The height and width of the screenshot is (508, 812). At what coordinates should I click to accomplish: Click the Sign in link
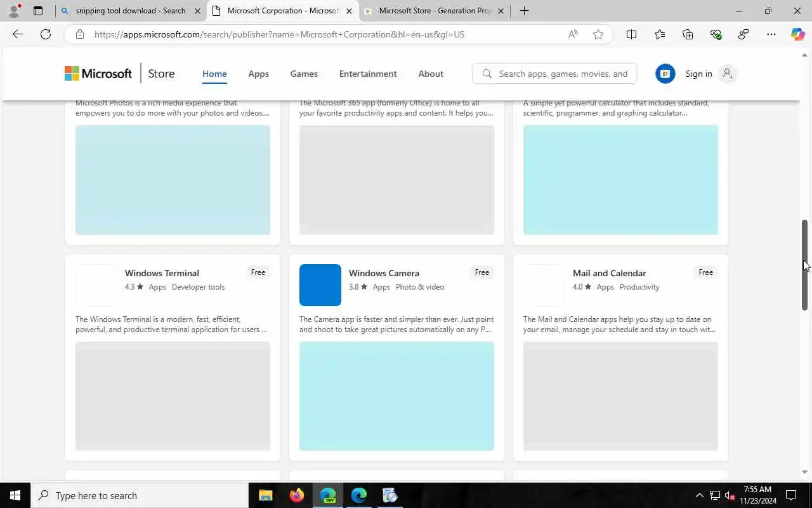click(x=698, y=74)
